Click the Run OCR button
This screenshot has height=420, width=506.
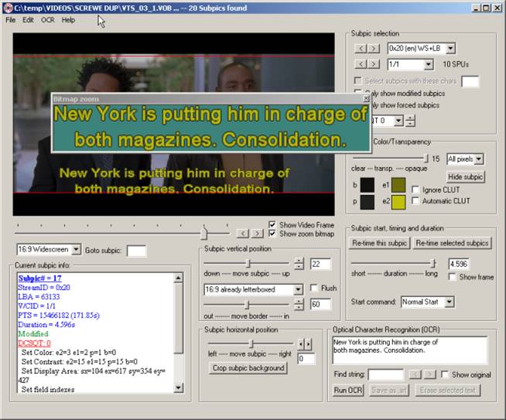coord(347,390)
